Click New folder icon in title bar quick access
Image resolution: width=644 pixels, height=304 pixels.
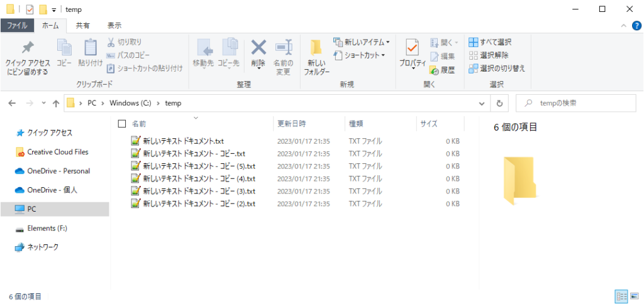click(43, 9)
